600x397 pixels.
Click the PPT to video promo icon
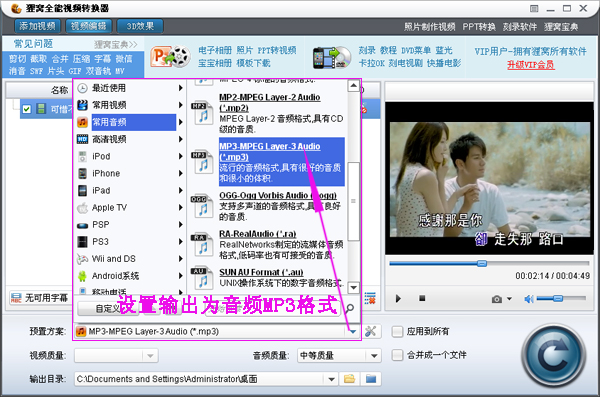171,57
